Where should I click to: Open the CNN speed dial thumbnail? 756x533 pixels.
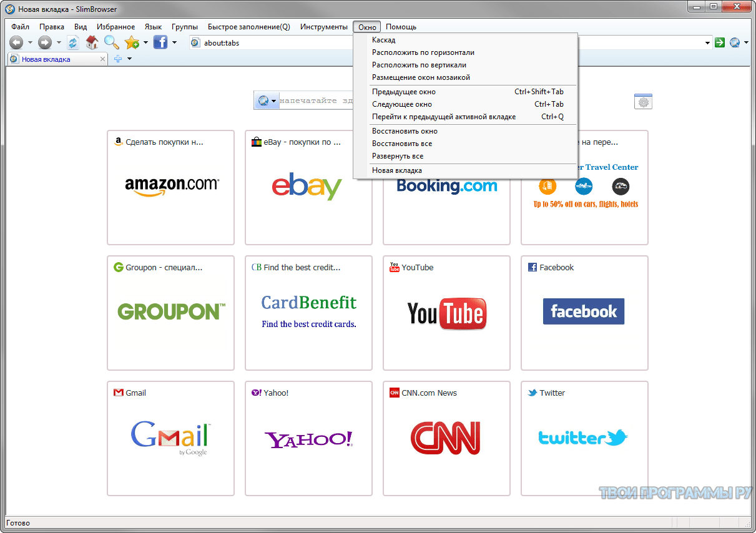coord(447,438)
